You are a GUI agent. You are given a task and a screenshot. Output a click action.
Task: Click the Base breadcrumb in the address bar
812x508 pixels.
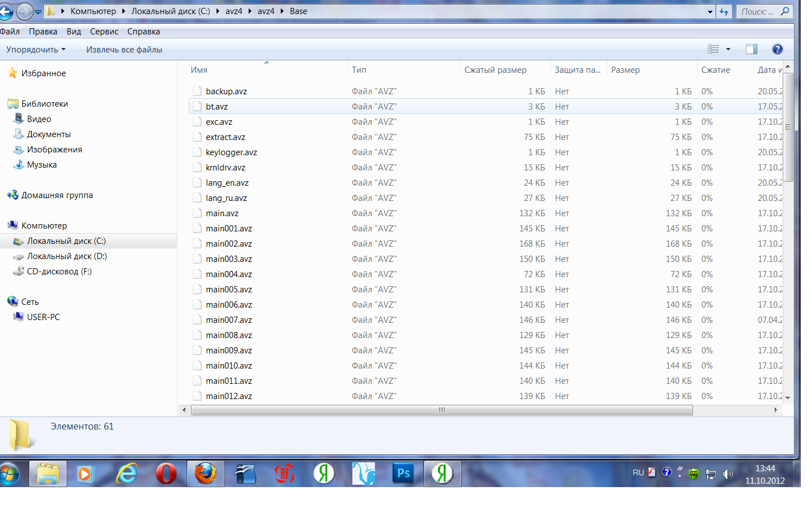[x=298, y=11]
